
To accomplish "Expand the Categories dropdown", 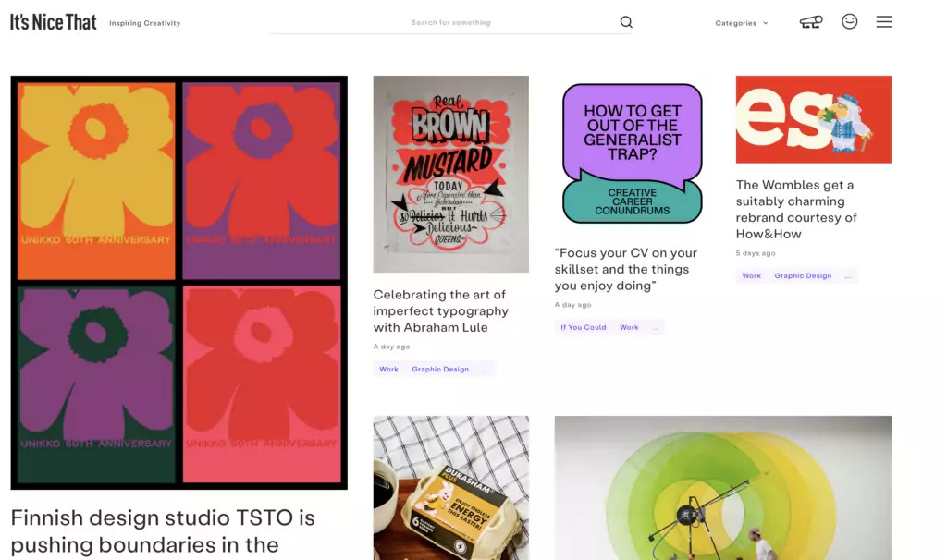I will (741, 23).
